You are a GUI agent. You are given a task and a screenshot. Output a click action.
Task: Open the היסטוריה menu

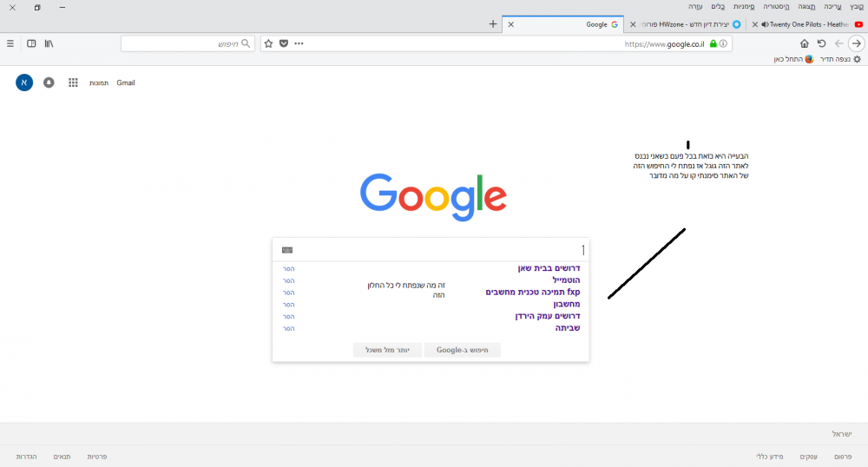[776, 7]
